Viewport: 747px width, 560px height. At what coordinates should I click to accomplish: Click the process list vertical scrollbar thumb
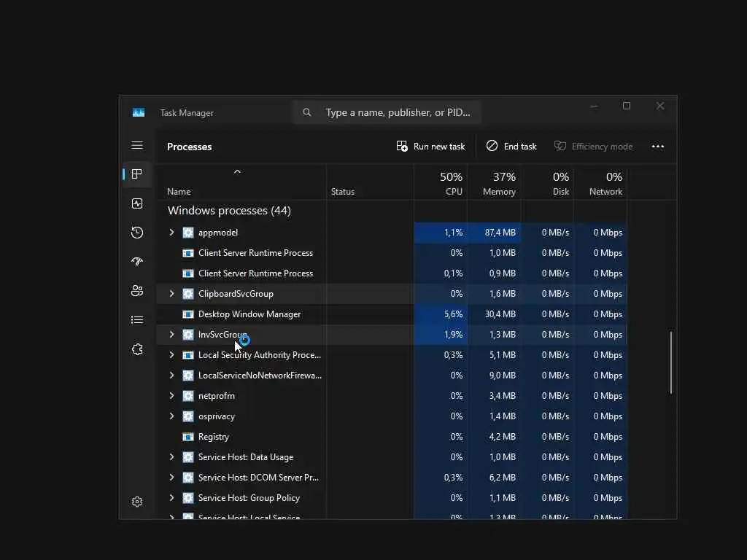click(x=671, y=363)
